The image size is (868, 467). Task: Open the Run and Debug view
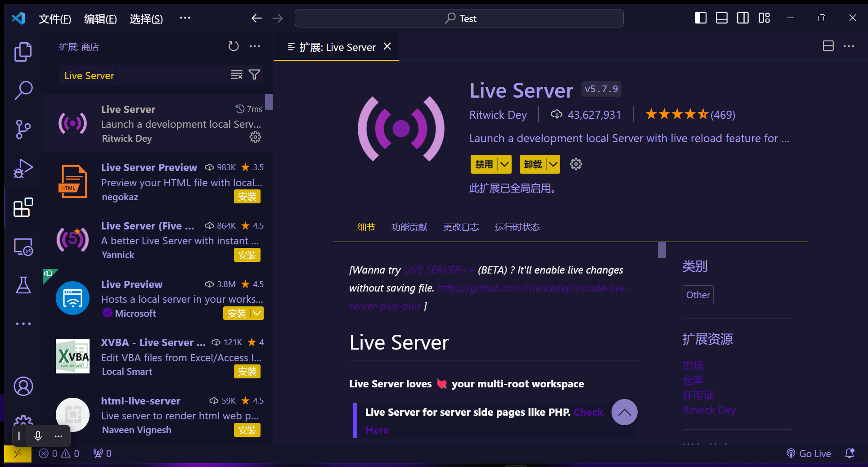click(x=23, y=169)
